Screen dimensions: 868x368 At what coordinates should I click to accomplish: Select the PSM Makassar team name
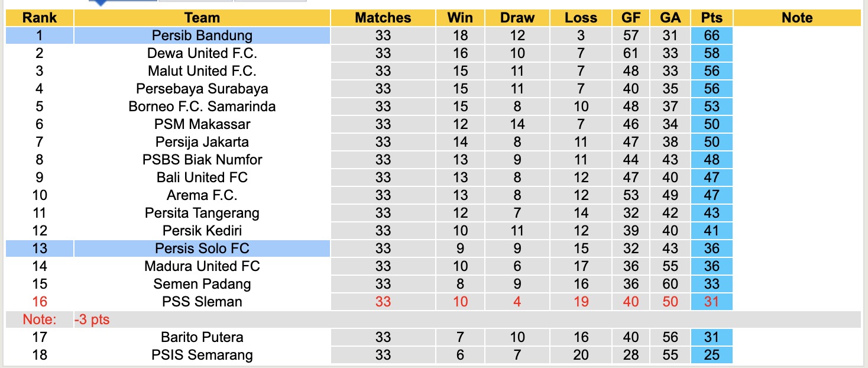tap(202, 124)
